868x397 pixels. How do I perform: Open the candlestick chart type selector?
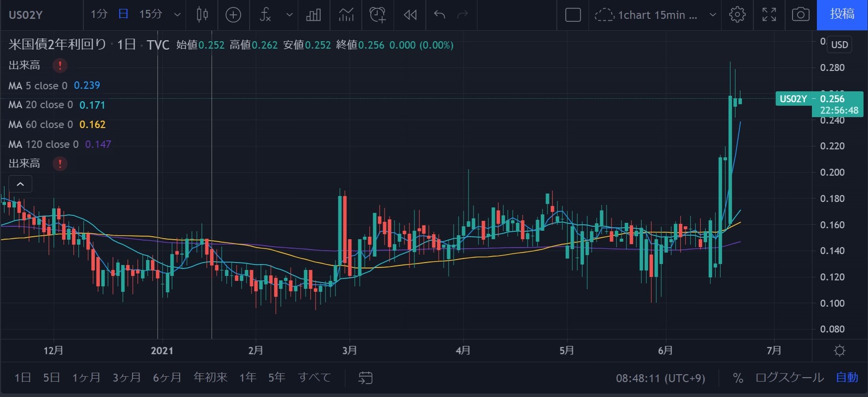[x=202, y=15]
